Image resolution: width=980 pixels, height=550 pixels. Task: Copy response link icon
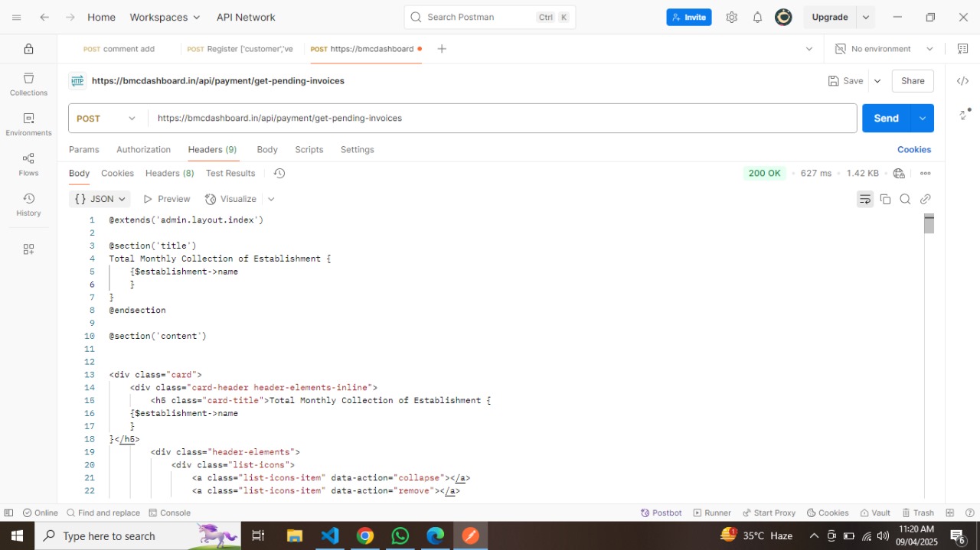click(925, 199)
